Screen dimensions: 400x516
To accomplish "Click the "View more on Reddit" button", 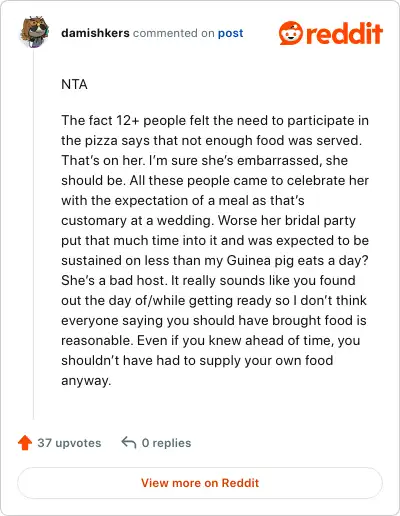I will (x=200, y=483).
